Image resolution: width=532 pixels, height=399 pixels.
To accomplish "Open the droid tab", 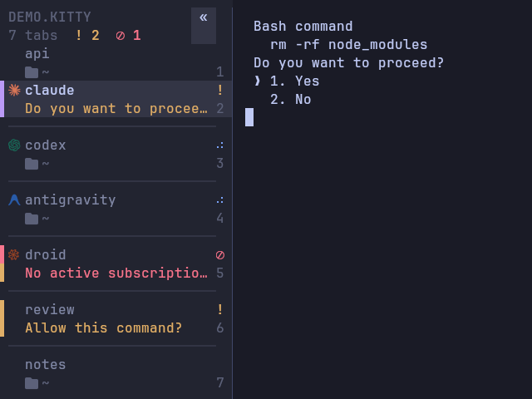I will point(116,264).
